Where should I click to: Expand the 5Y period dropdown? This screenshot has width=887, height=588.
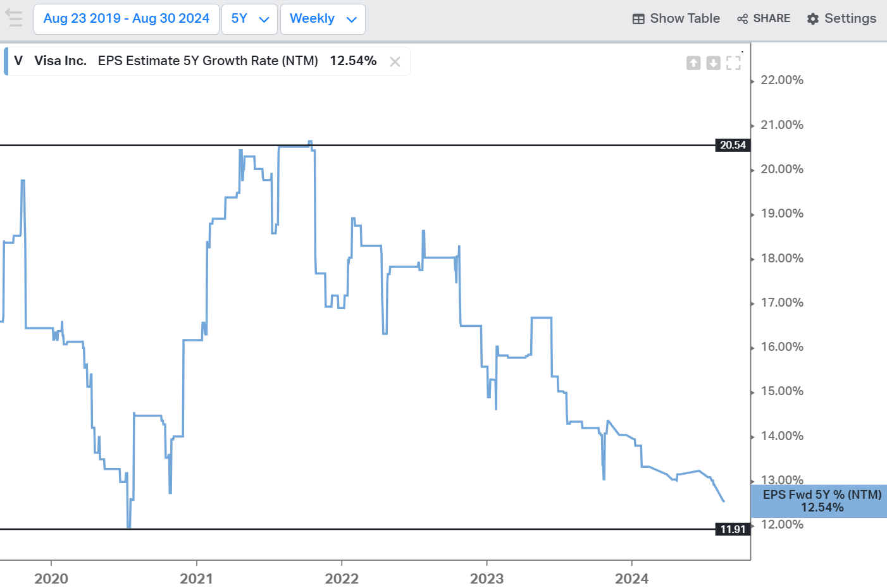pos(249,19)
